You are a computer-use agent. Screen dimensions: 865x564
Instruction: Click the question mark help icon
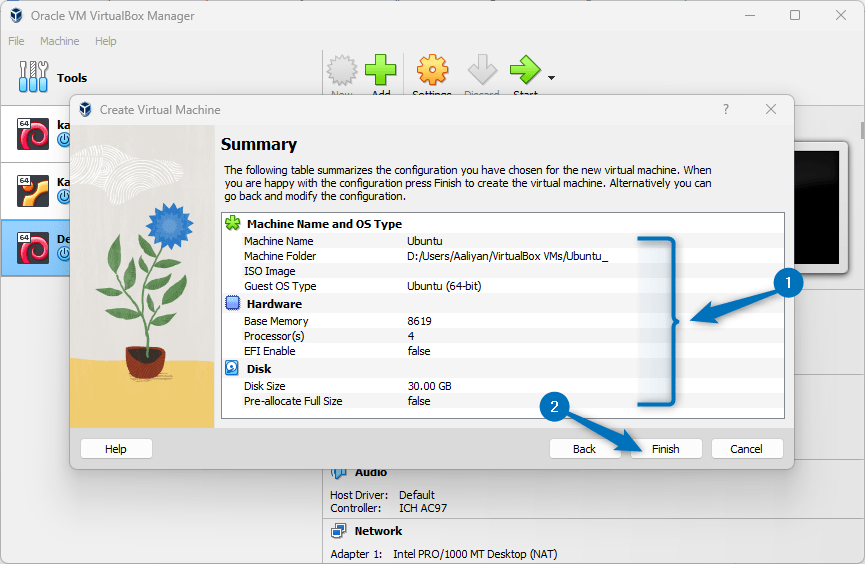coord(726,109)
